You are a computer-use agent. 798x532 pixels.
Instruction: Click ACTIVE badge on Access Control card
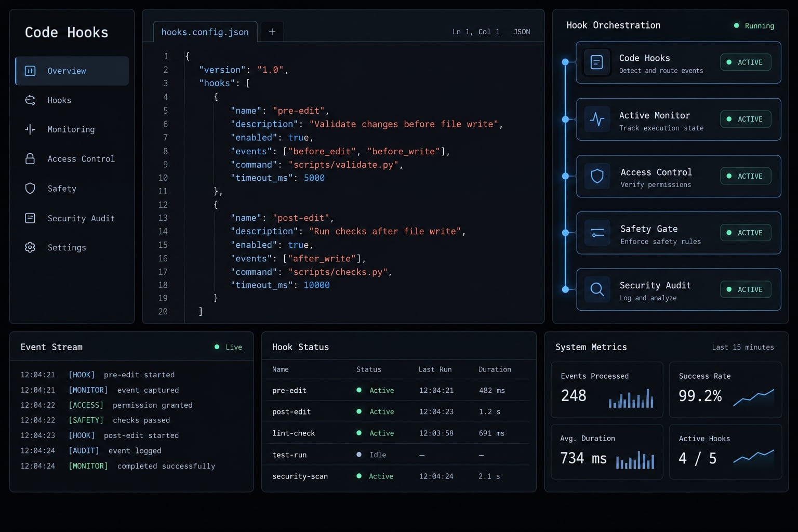pos(746,176)
